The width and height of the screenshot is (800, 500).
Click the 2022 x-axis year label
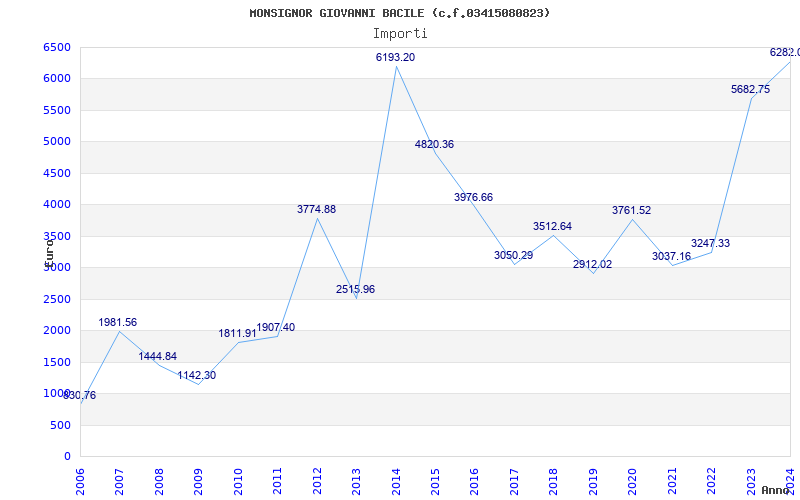[x=711, y=482]
